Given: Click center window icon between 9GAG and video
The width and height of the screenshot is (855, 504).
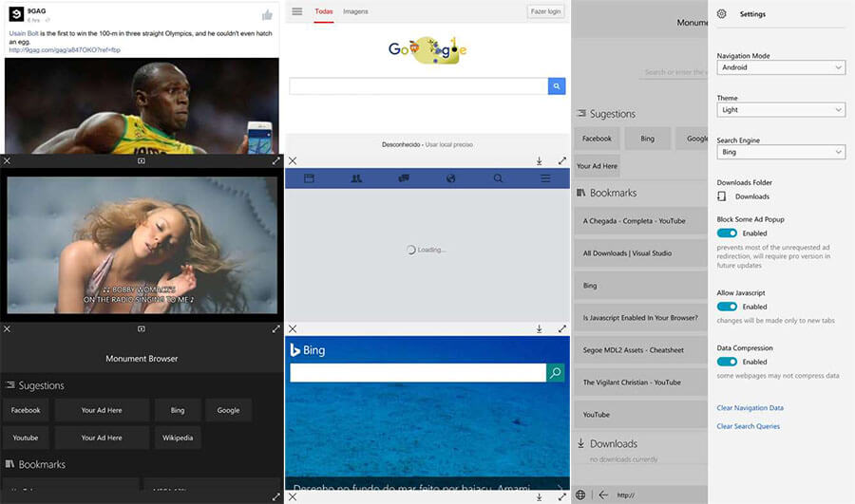Looking at the screenshot, I should [x=142, y=160].
